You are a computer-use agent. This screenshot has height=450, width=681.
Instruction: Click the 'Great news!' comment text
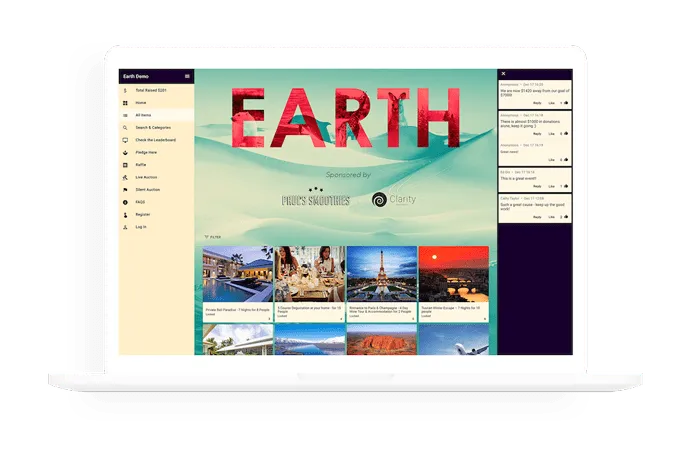(509, 152)
